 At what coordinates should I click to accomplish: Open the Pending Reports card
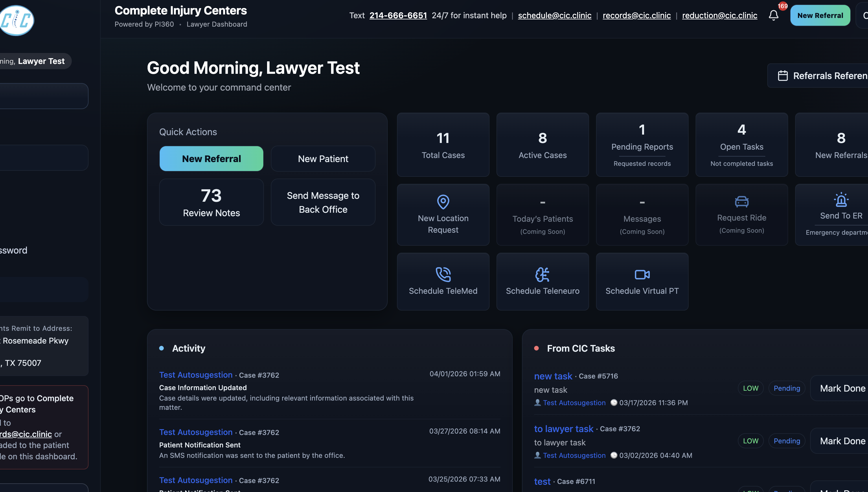pos(642,145)
